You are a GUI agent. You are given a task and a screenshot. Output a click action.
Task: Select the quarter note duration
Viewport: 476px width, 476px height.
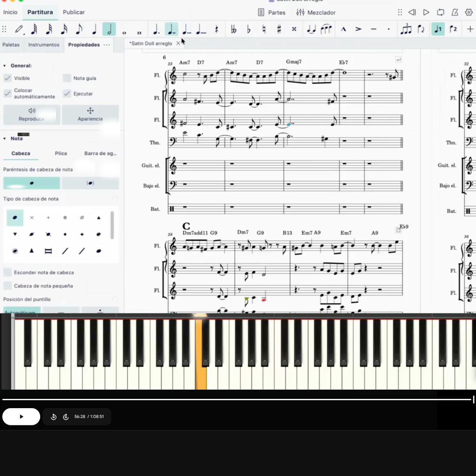click(94, 29)
